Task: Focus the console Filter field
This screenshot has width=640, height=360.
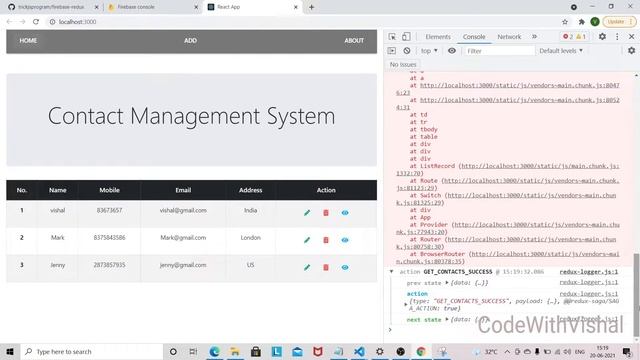Action: tap(499, 51)
